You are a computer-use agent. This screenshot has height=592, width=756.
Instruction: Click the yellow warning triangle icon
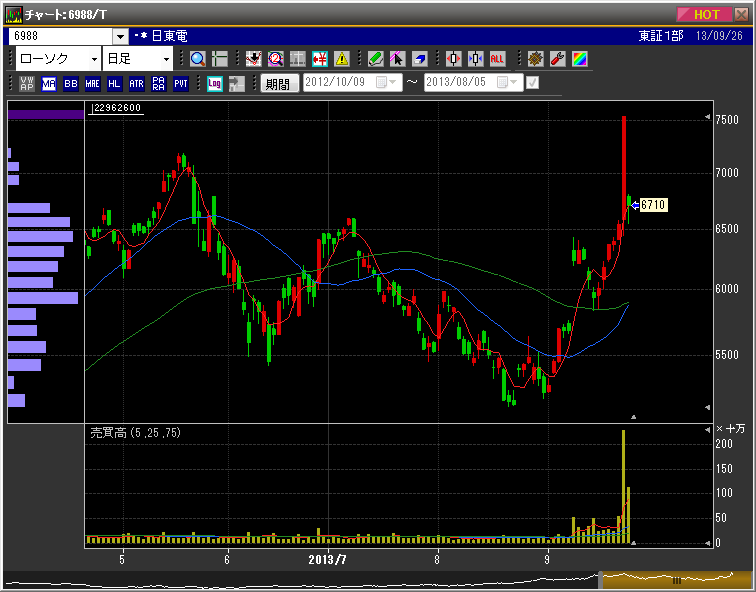[342, 59]
